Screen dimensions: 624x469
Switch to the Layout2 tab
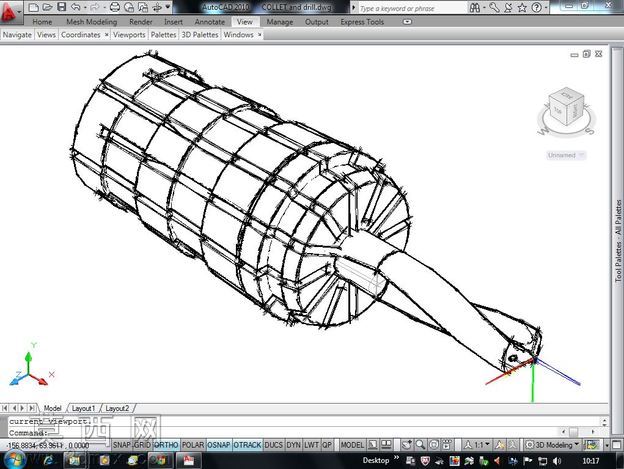(117, 408)
